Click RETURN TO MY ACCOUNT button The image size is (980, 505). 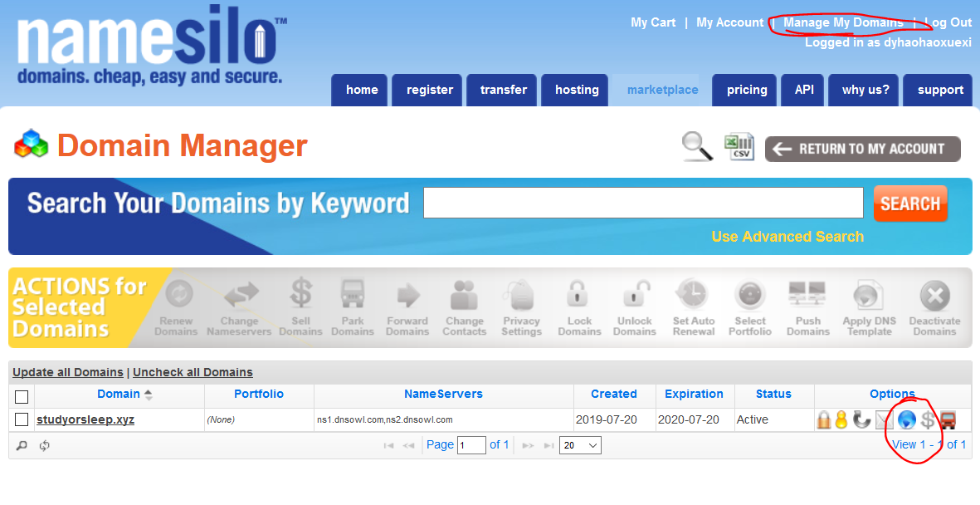(863, 149)
